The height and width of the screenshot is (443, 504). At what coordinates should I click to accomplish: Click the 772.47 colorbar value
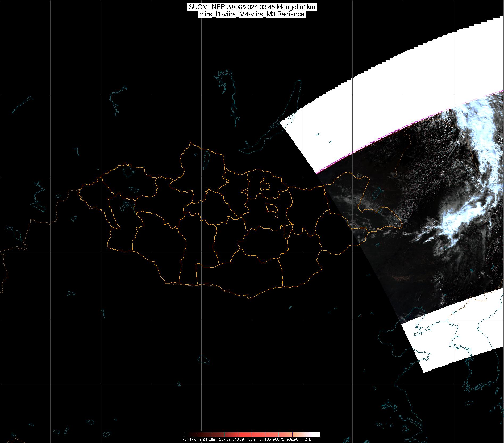306,439
